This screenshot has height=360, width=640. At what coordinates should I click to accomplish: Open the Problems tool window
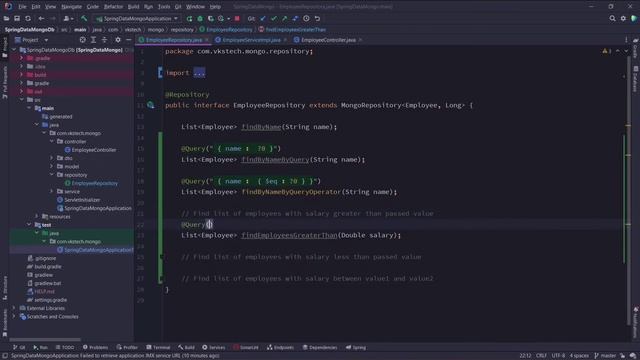pyautogui.click(x=95, y=347)
